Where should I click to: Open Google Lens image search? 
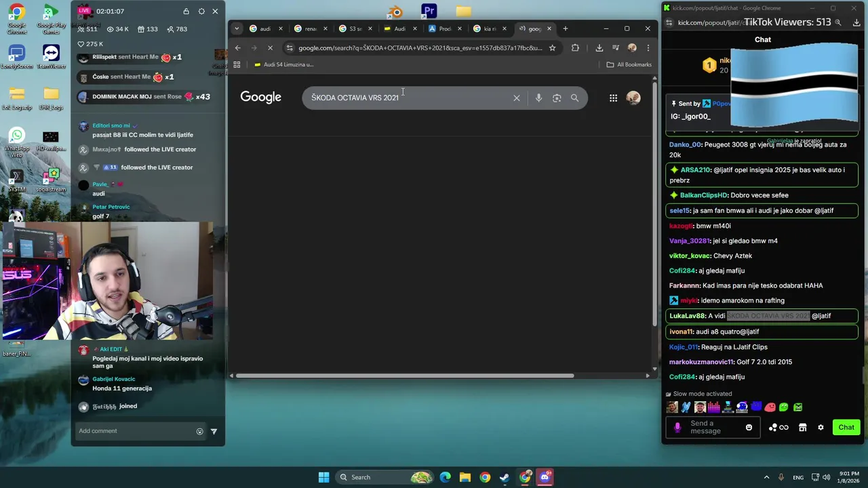557,98
